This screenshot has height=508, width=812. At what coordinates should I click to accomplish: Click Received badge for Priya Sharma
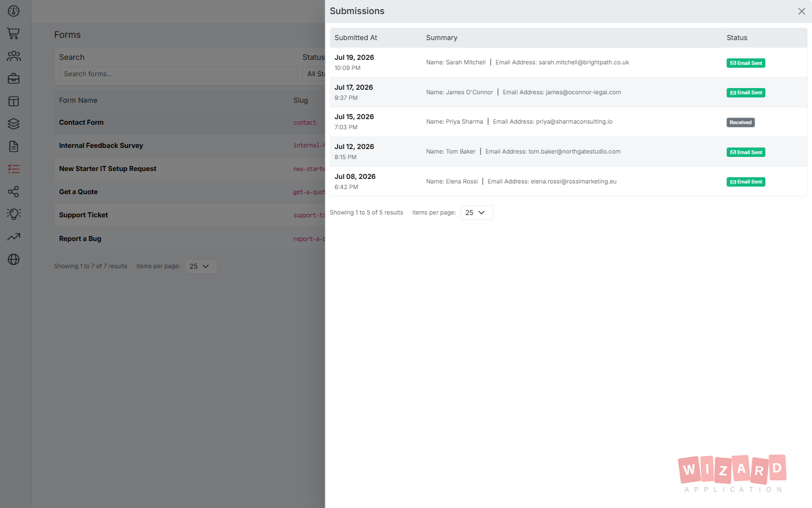(740, 122)
